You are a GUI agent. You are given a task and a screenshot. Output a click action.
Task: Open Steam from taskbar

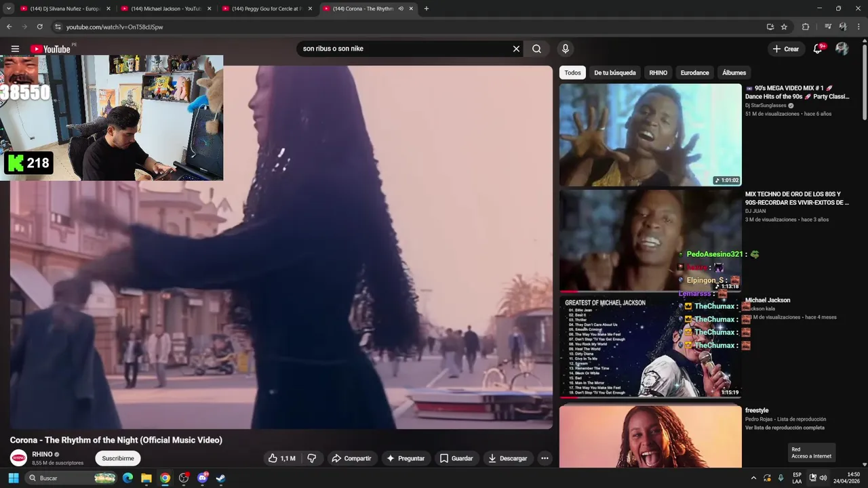[x=220, y=478]
